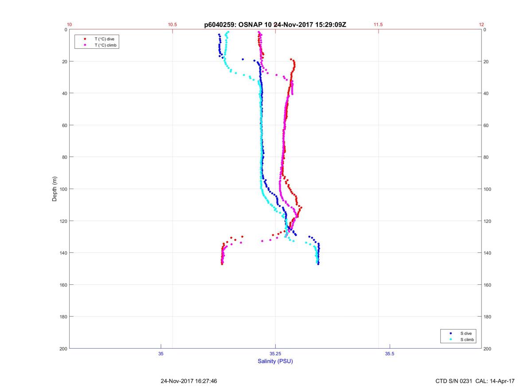The image size is (532, 392).
Task: Select the 'S climb' legend label
Action: click(467, 339)
